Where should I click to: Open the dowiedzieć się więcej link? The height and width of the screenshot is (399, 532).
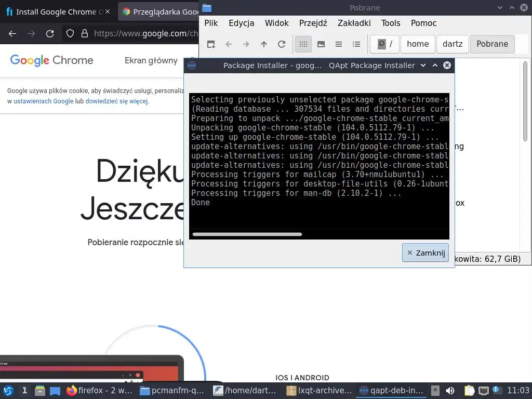[x=116, y=101]
